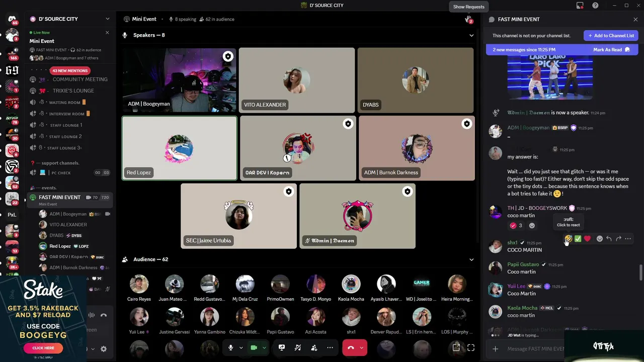Select DYABS speaker tile
644x362 pixels.
416,80
